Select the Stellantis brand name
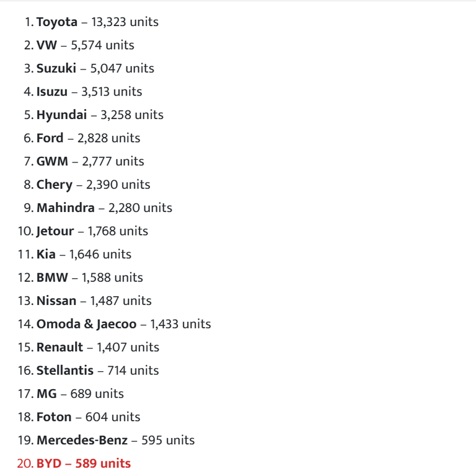The image size is (476, 474). coord(65,371)
